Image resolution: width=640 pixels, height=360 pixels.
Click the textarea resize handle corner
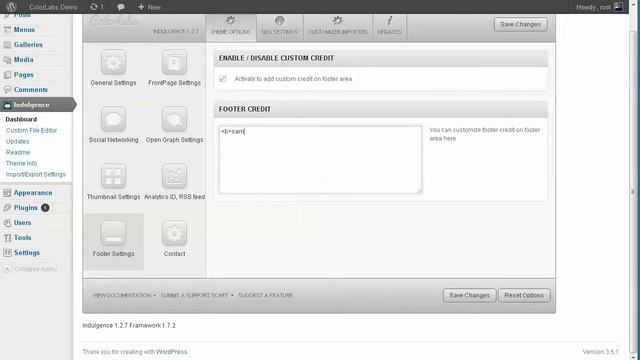click(419, 190)
